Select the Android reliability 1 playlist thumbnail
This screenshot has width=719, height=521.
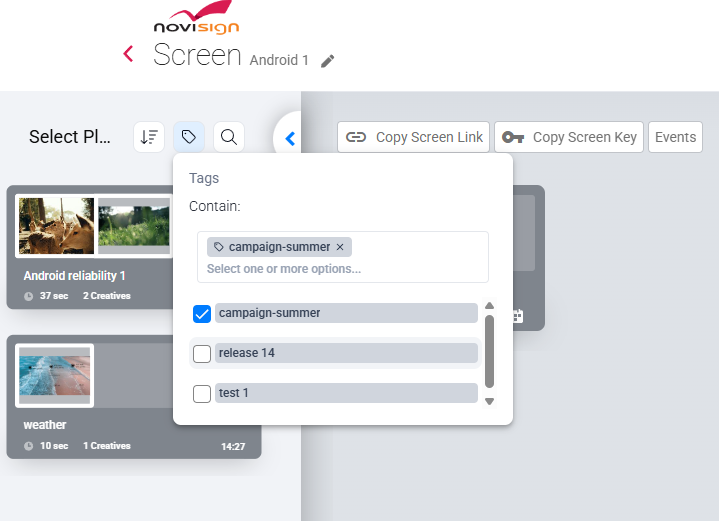coord(56,225)
